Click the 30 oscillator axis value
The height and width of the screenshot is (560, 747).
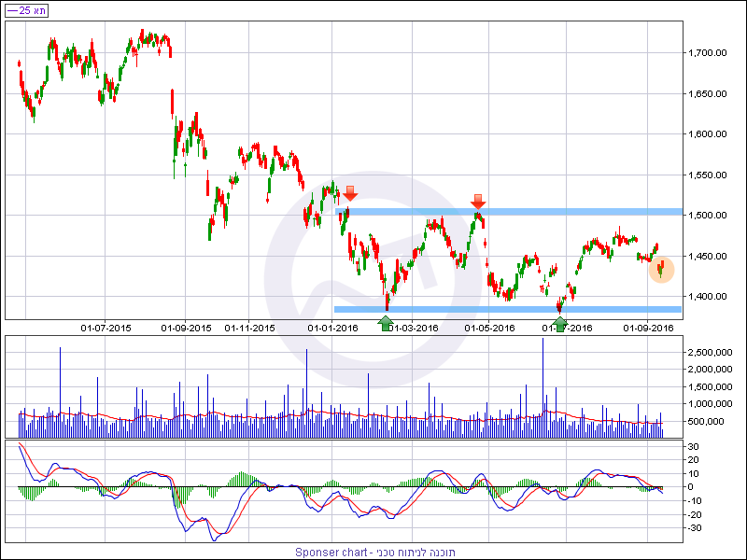pyautogui.click(x=693, y=447)
